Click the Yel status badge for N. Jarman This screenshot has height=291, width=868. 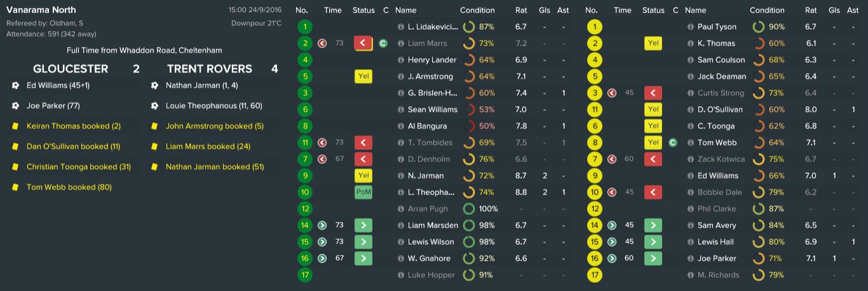tap(363, 175)
